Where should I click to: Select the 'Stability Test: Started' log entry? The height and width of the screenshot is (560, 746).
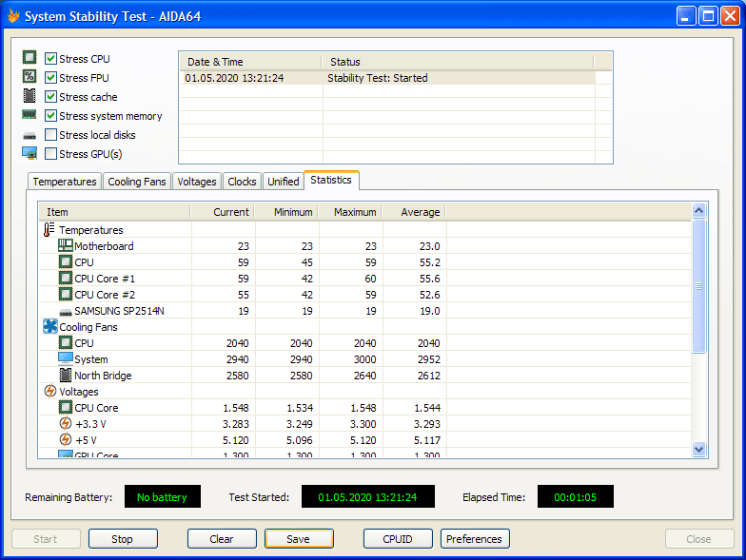[x=377, y=78]
